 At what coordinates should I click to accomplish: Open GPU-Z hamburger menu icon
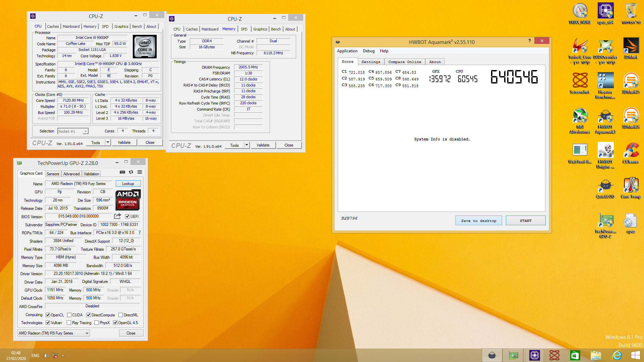point(140,172)
